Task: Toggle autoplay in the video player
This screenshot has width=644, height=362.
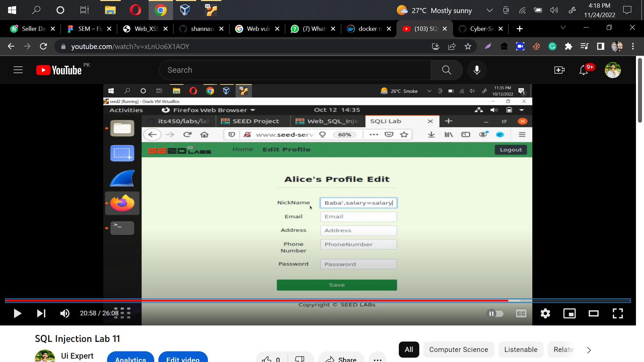Action: [495, 313]
